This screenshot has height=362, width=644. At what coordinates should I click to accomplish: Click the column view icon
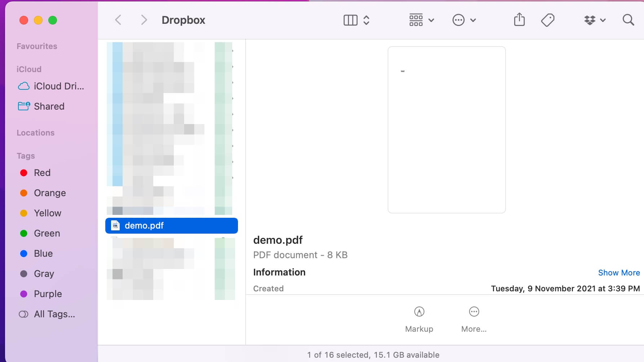tap(350, 20)
